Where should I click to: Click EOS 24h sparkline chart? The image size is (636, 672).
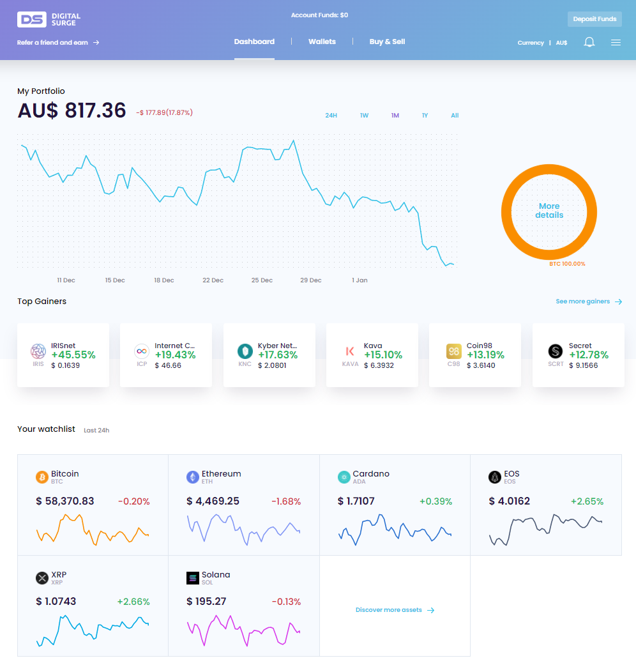coord(545,530)
